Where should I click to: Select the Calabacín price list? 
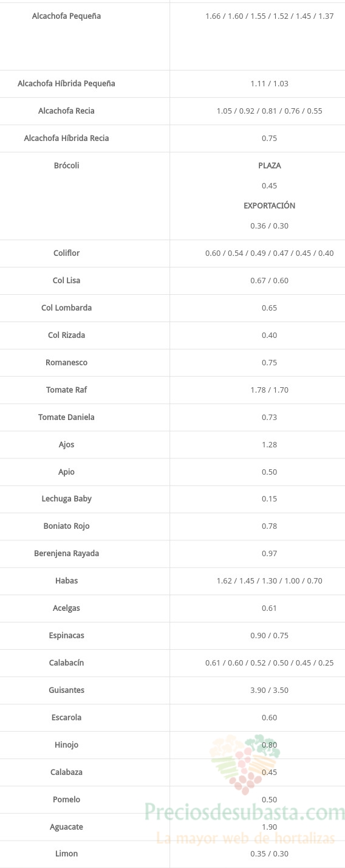pos(269,663)
